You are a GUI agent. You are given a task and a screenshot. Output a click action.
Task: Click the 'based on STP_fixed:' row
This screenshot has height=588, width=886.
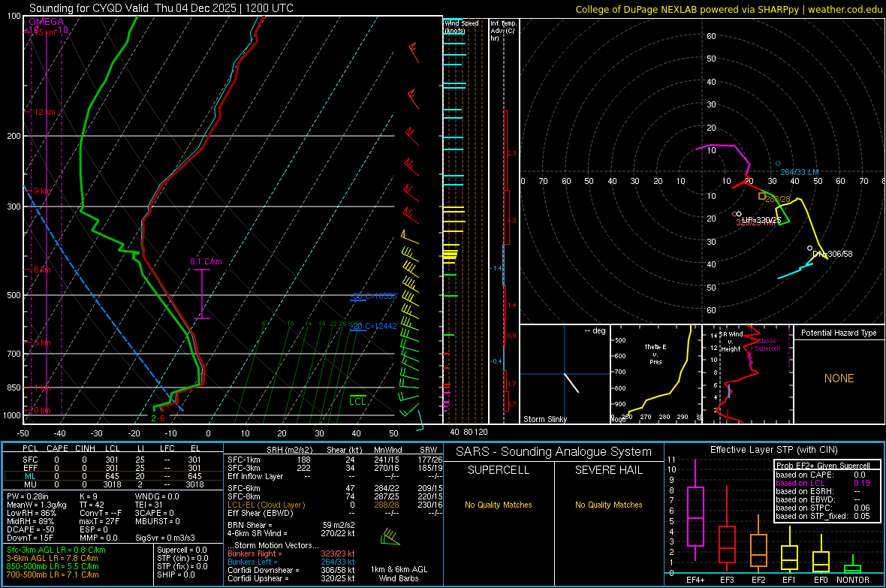(x=823, y=516)
